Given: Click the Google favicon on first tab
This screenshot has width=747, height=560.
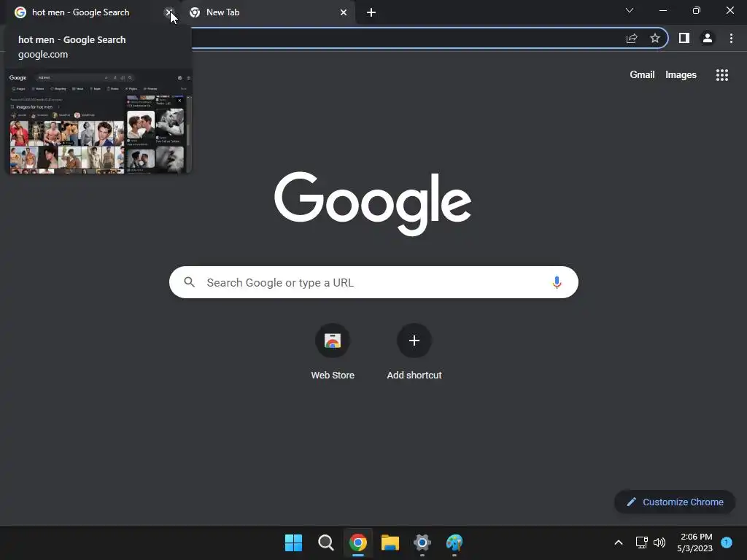Looking at the screenshot, I should tap(20, 12).
